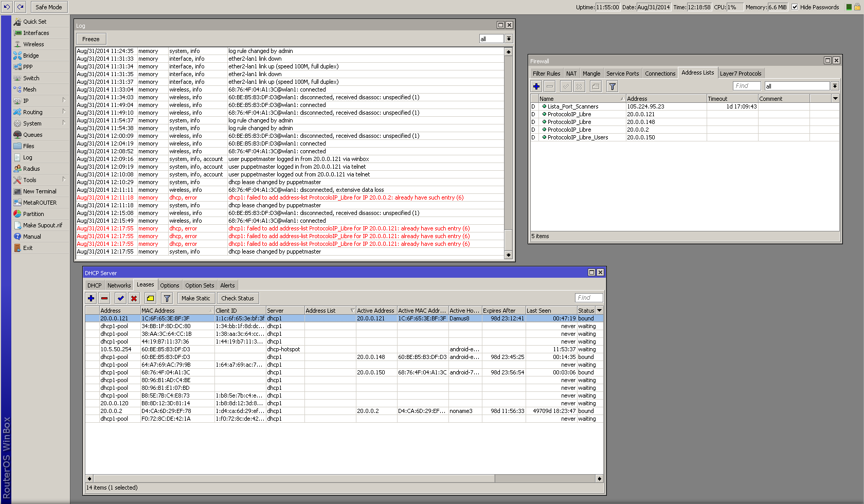
Task: Launch New Terminal from sidebar
Action: click(40, 191)
